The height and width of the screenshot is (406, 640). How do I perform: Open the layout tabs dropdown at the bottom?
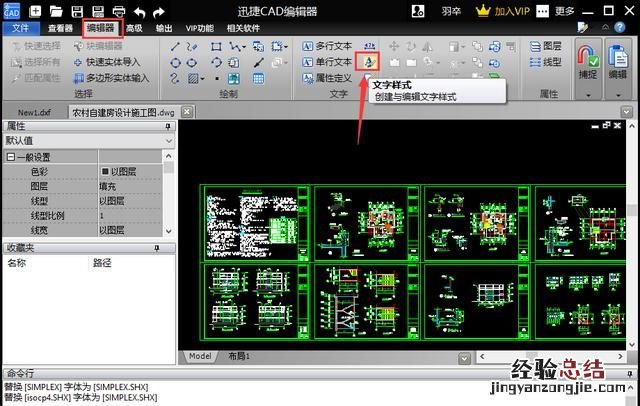[x=464, y=359]
